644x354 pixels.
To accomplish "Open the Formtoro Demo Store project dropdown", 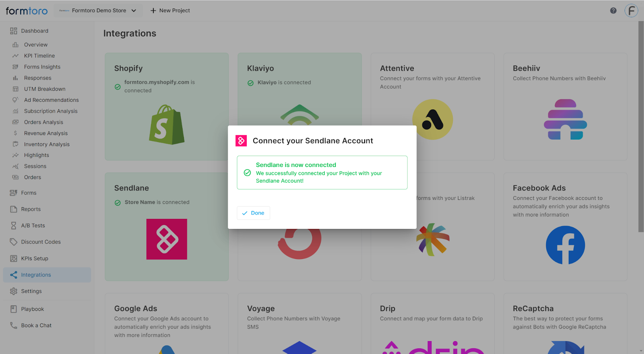I will [98, 10].
